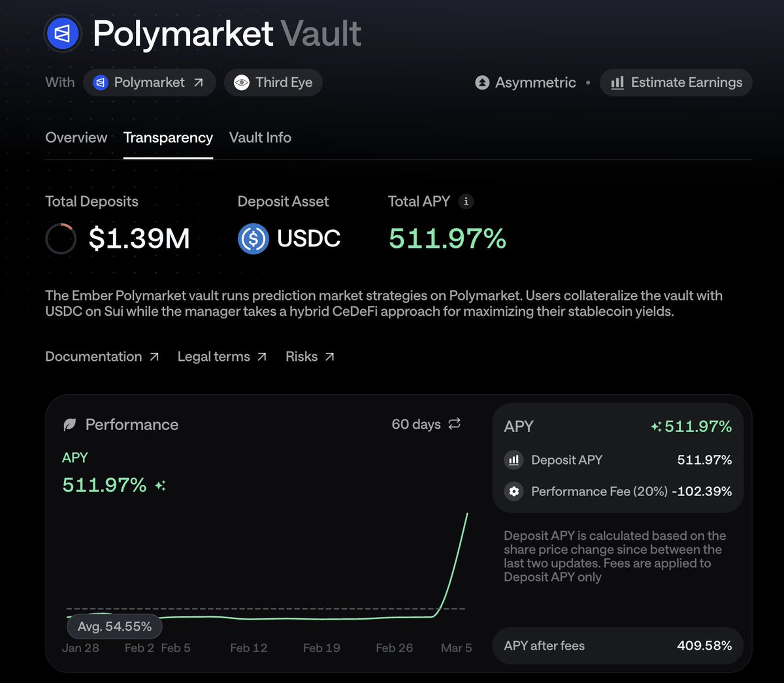This screenshot has width=784, height=683.
Task: Select the Transparency tab
Action: click(168, 137)
